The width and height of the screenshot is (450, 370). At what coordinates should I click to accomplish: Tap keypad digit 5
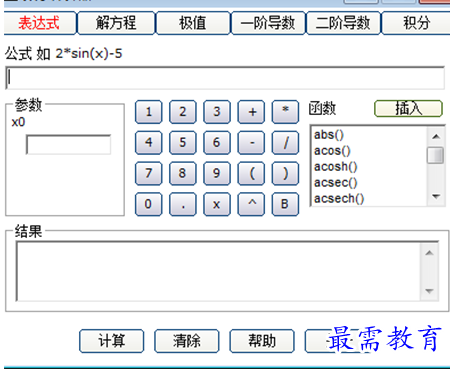(x=183, y=143)
